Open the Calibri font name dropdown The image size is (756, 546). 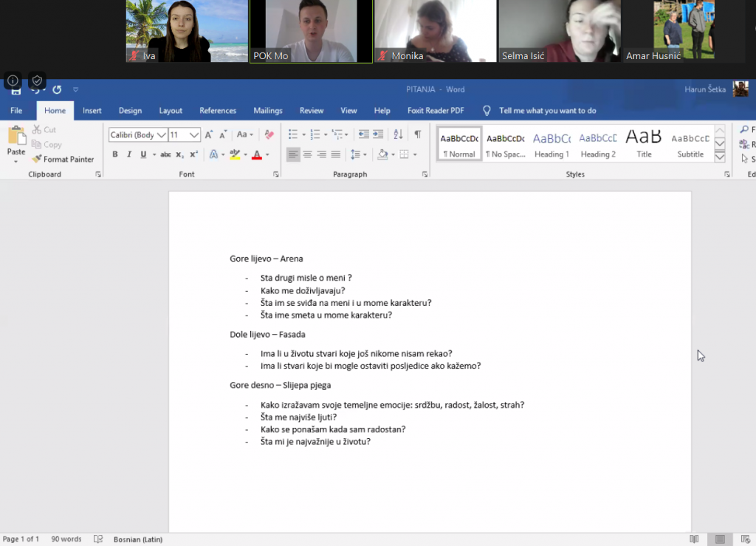(x=161, y=135)
